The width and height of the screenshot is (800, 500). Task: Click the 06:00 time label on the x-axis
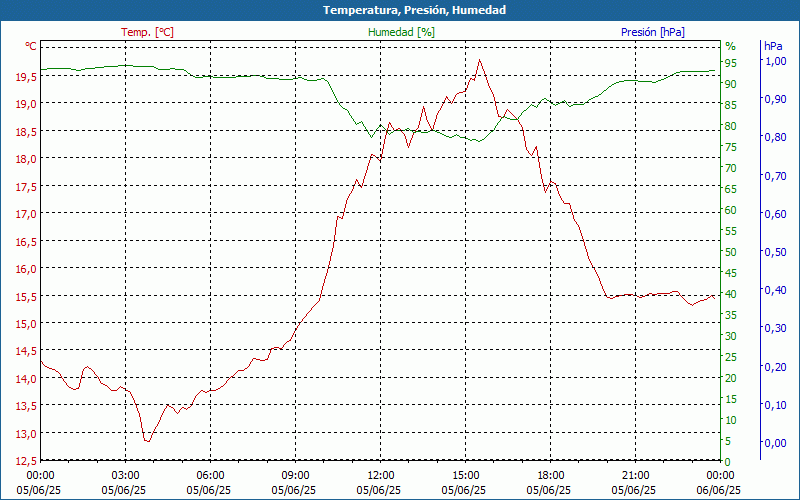(210, 477)
